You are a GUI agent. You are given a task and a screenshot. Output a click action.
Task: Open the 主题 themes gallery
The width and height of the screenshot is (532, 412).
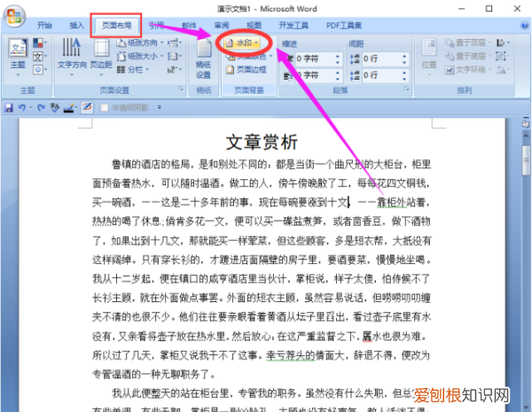tap(18, 57)
